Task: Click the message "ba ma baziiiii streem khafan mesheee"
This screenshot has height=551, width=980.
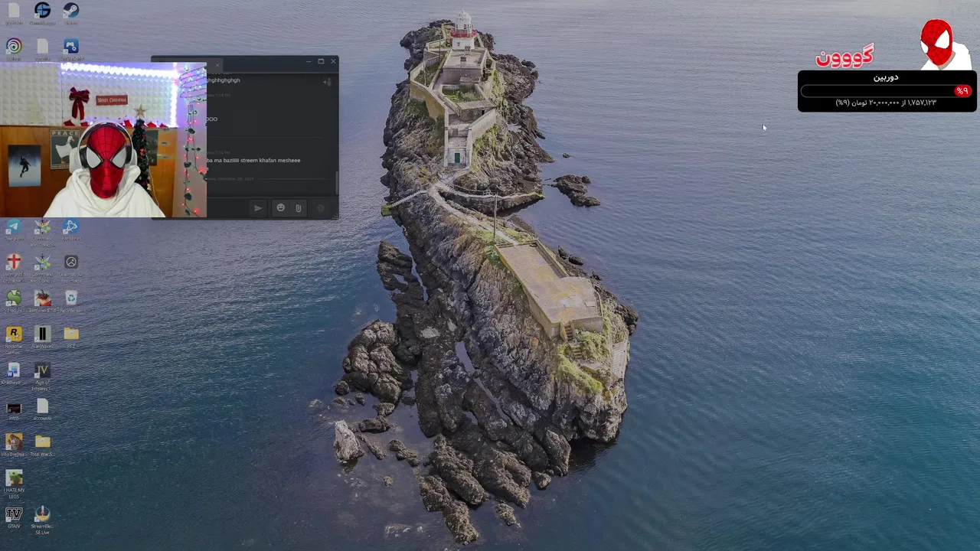Action: [x=253, y=161]
